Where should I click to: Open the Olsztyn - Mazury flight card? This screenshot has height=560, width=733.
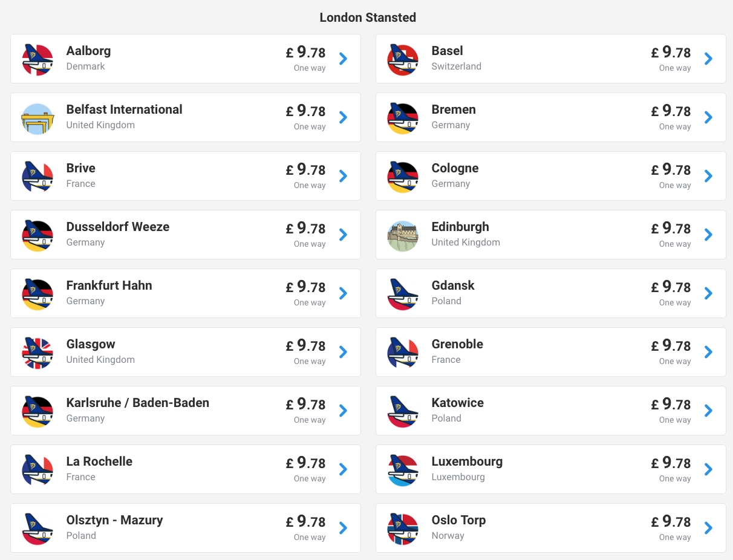pos(186,528)
